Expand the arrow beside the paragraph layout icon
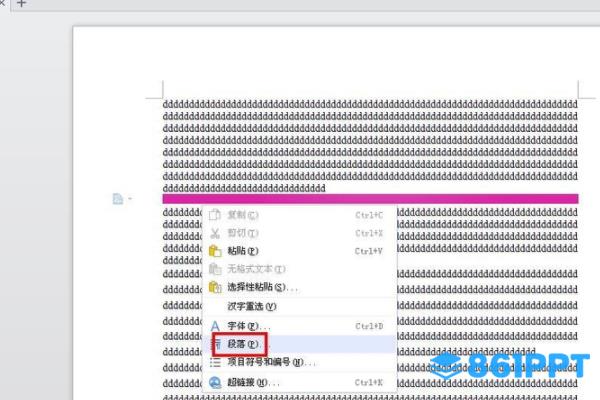Image resolution: width=600 pixels, height=400 pixels. point(130,198)
